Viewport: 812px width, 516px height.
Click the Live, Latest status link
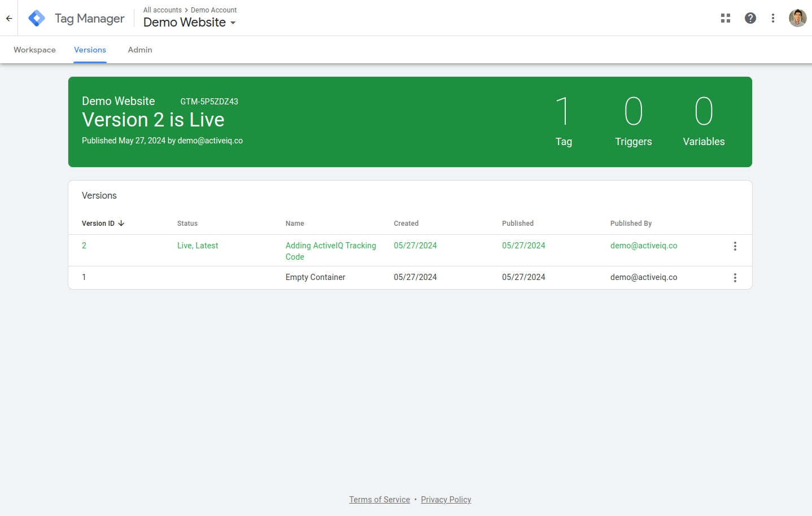[198, 246]
